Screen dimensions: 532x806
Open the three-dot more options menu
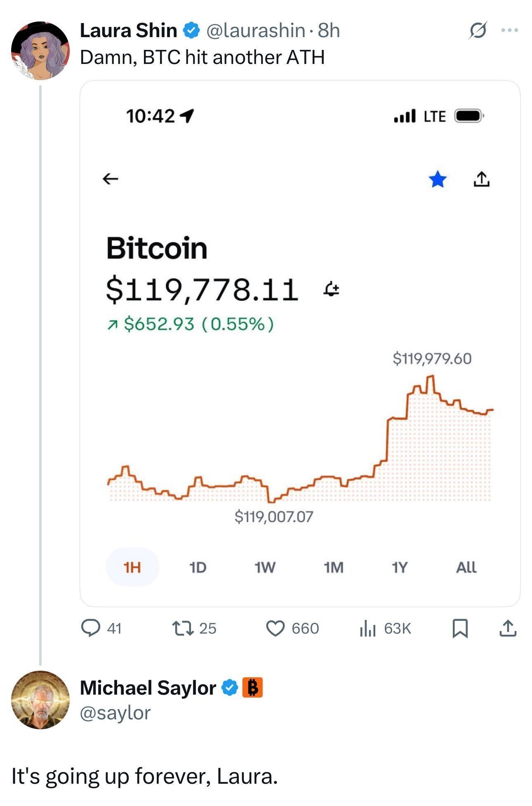coord(510,30)
